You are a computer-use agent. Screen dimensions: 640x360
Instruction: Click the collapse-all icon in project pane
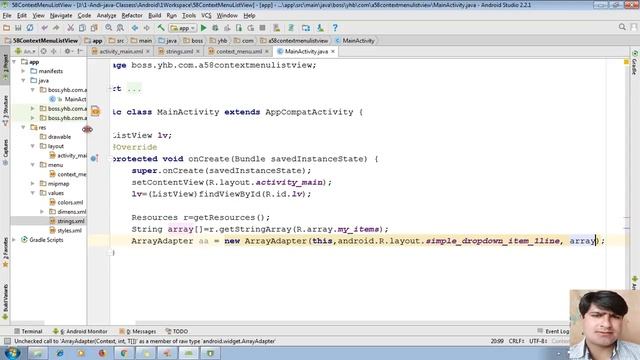53,51
